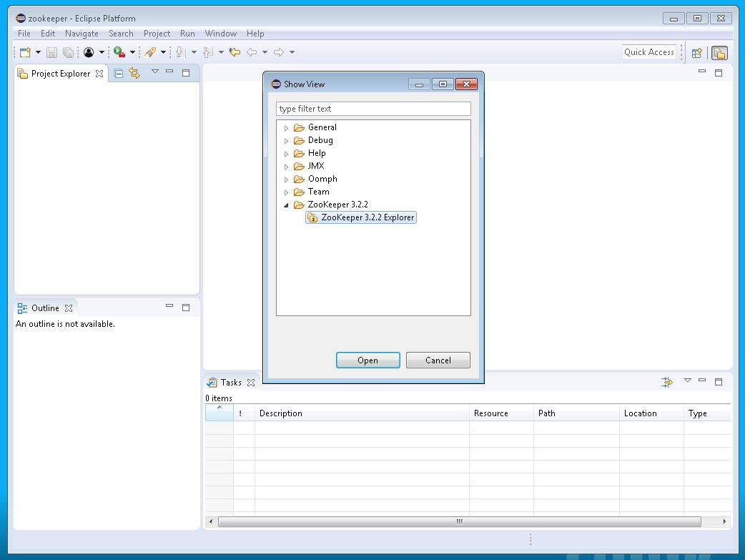Expand the General folder

[x=287, y=128]
